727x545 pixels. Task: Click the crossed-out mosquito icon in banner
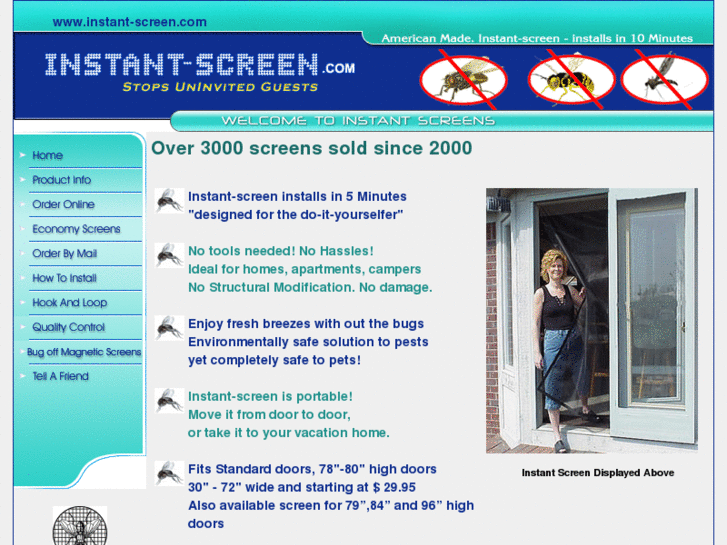pos(665,80)
